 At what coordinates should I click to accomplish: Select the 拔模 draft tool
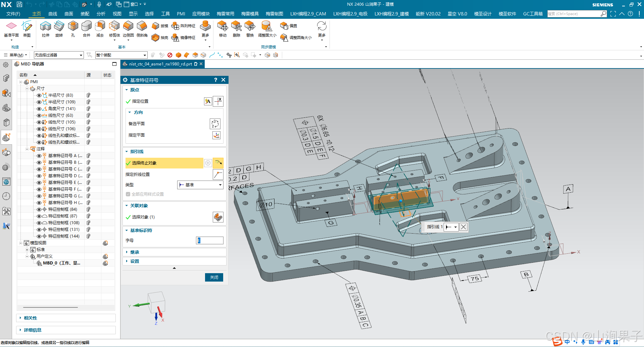click(x=160, y=26)
